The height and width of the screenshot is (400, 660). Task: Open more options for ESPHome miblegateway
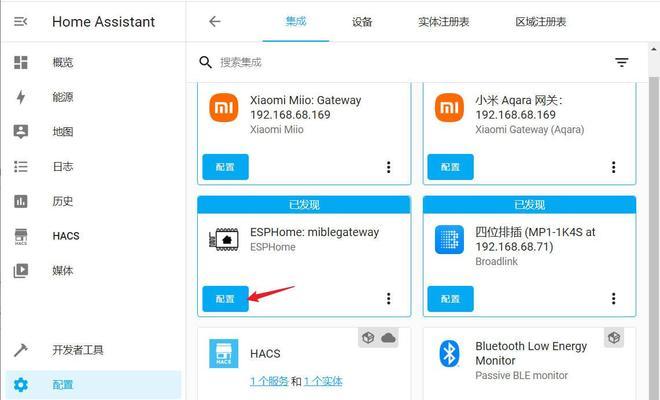389,299
